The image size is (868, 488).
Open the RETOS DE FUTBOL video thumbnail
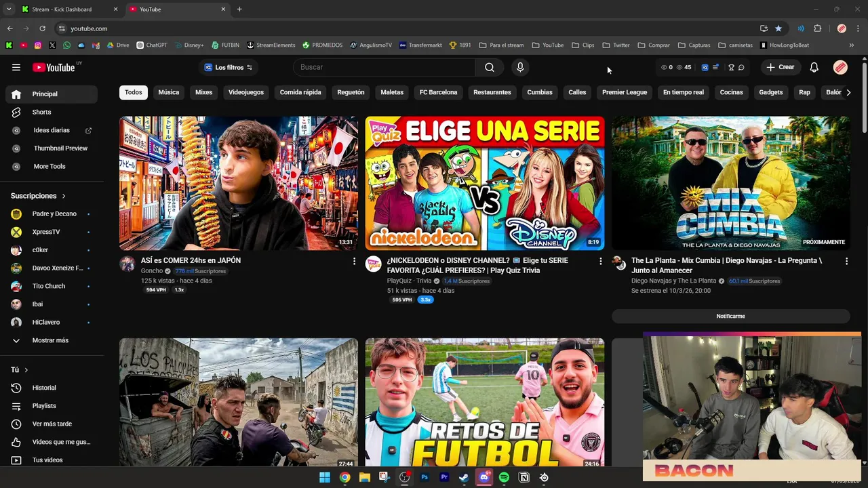click(485, 403)
